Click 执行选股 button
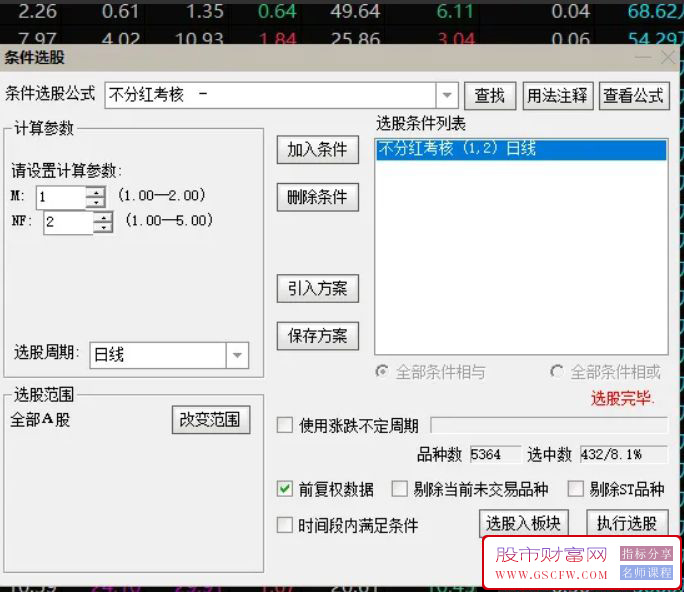The width and height of the screenshot is (684, 592). [627, 523]
